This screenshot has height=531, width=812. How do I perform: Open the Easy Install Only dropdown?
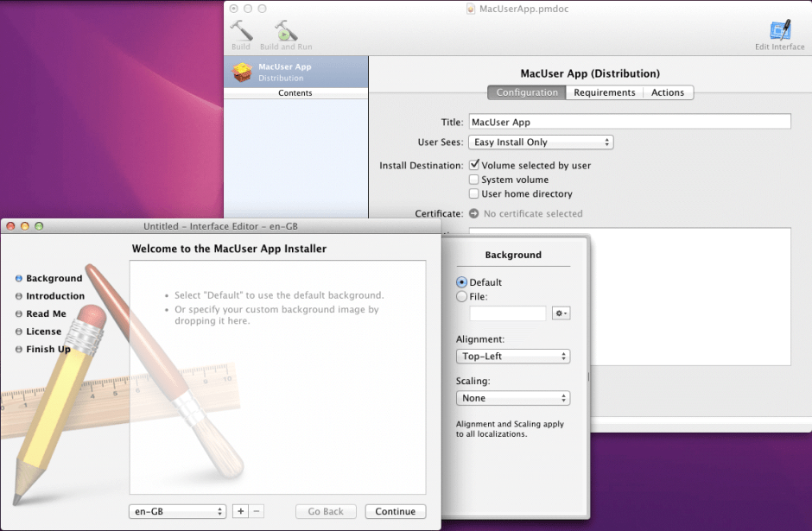[x=541, y=142]
